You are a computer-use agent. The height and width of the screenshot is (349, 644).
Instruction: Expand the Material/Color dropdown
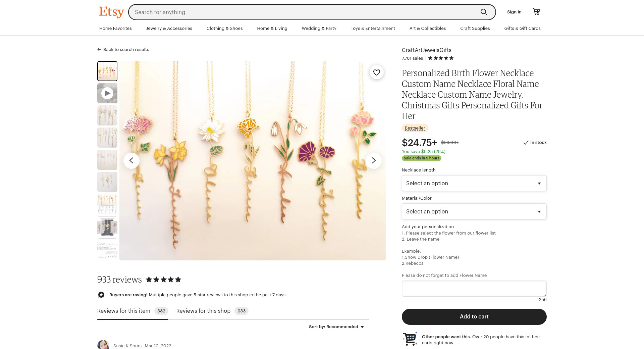coord(474,211)
